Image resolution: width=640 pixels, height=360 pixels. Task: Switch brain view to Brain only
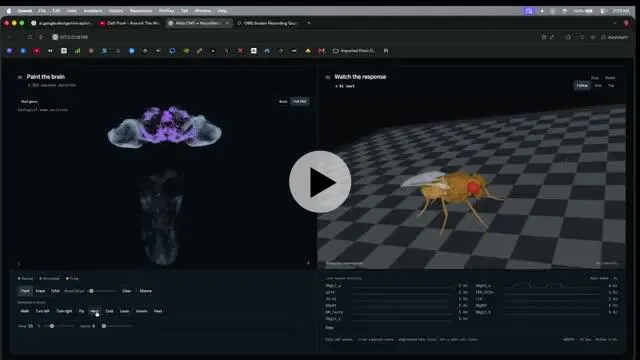click(x=283, y=102)
